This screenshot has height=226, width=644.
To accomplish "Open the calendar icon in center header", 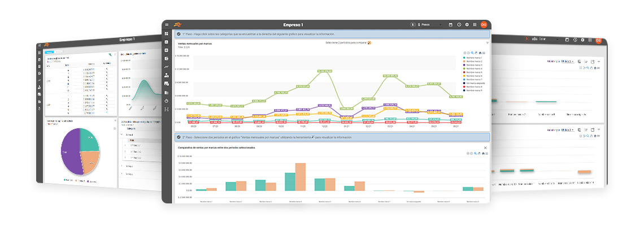I will pos(451,25).
